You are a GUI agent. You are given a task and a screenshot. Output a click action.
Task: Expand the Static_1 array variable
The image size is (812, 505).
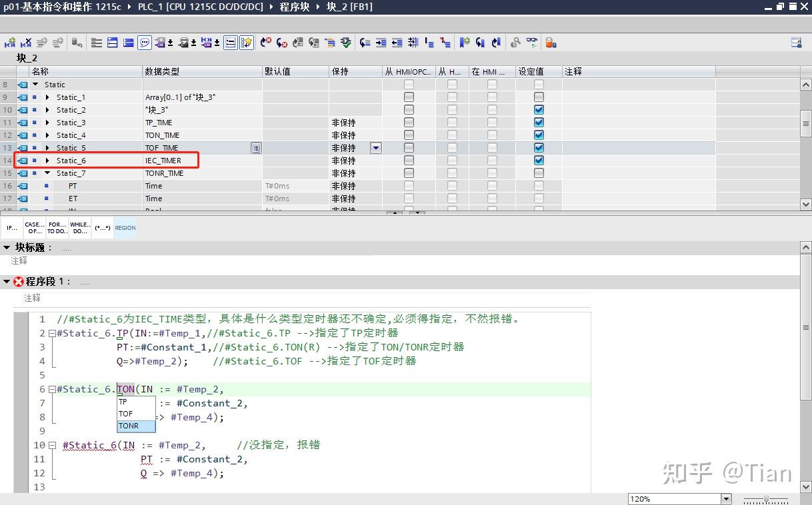47,97
